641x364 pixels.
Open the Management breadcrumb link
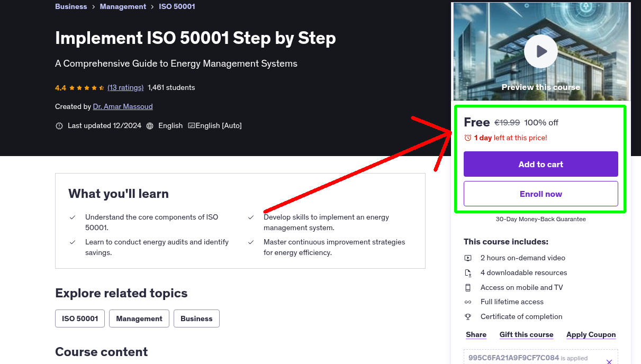coord(123,6)
